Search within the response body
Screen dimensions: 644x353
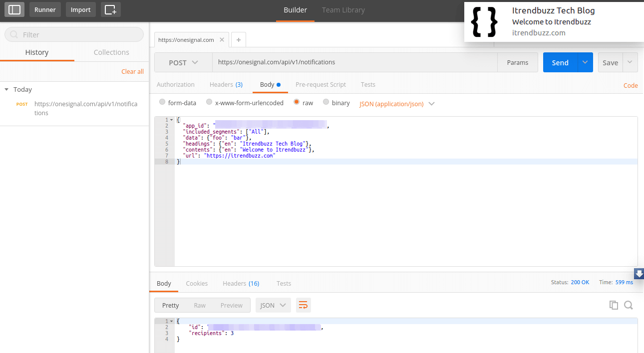click(629, 305)
